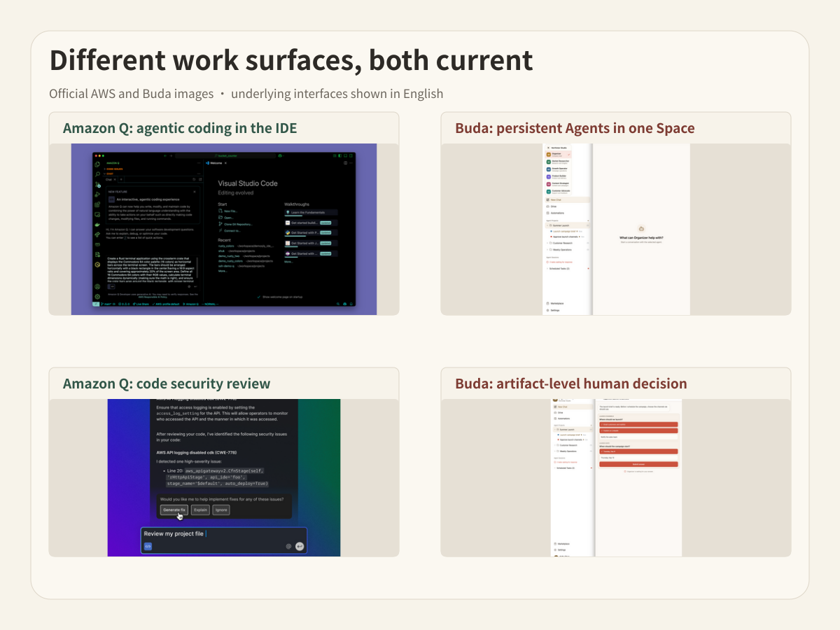Select Content Strategist agent in persistent Agents panel
Screen dimensions: 840x630
click(x=558, y=184)
